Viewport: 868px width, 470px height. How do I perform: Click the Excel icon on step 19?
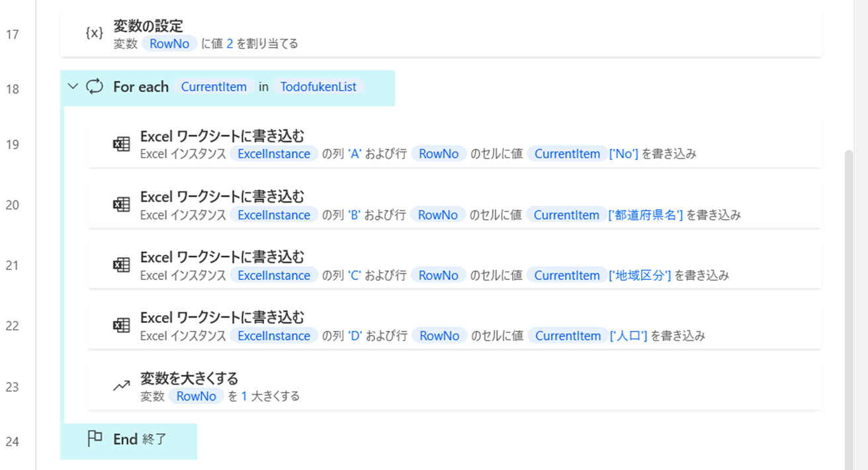coord(122,144)
